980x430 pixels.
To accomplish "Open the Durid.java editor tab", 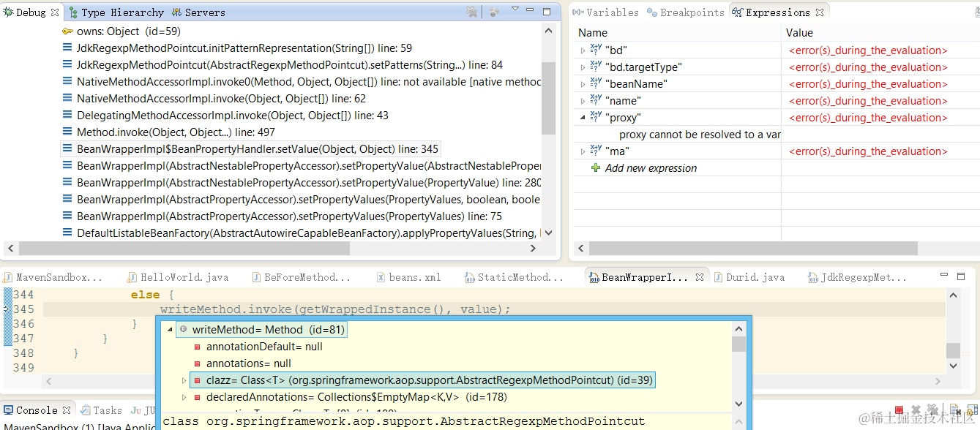I will tap(749, 277).
